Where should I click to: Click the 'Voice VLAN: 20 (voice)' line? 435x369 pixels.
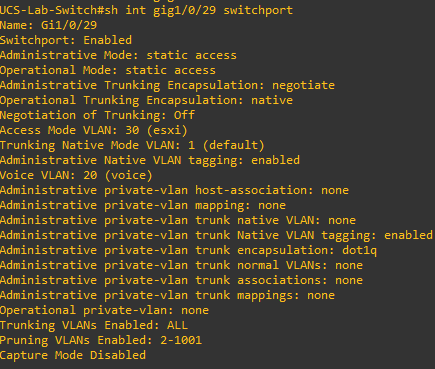click(76, 175)
